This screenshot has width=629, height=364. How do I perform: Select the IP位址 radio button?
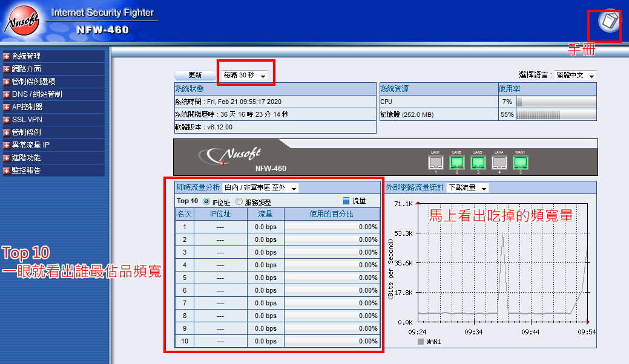click(206, 201)
